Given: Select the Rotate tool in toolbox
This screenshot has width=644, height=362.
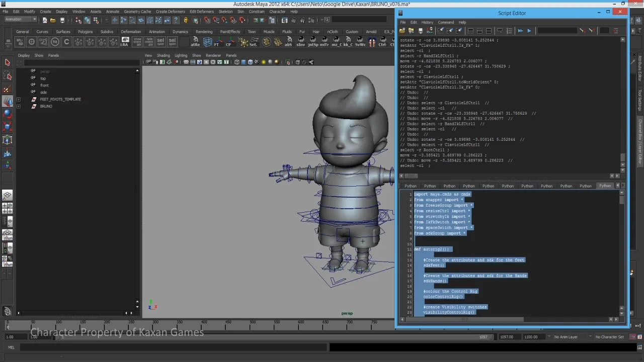Looking at the screenshot, I should (8, 114).
